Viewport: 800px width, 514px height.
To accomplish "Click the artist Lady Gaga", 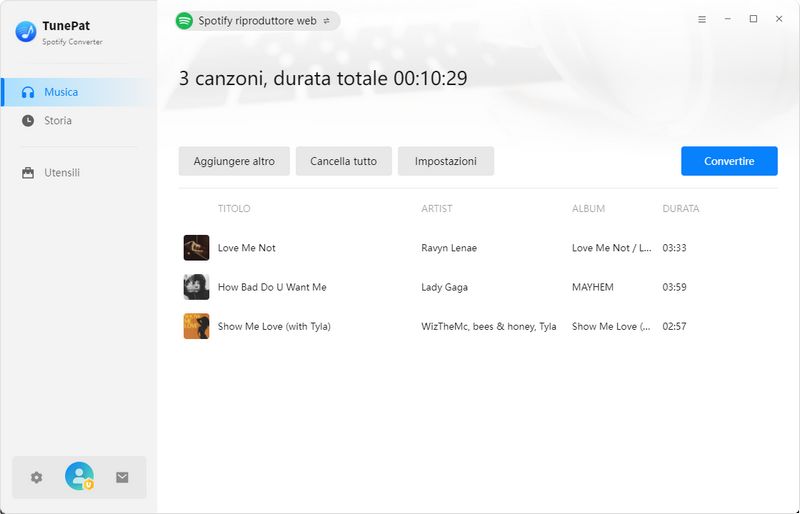I will click(x=444, y=287).
